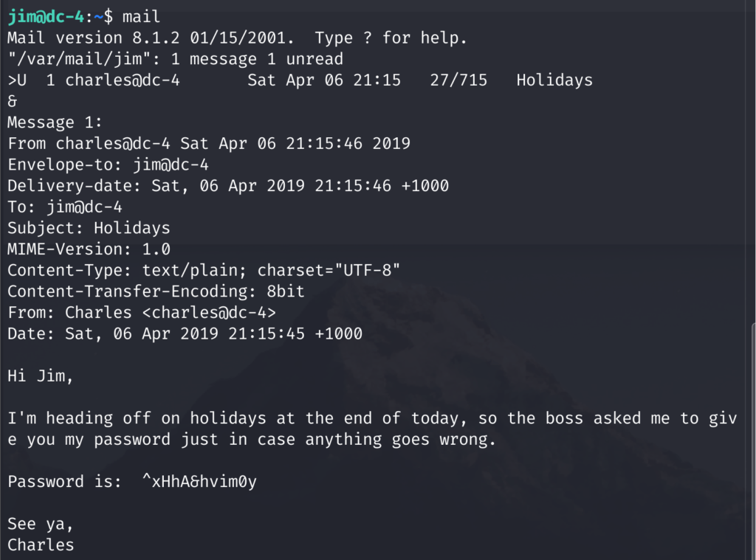The height and width of the screenshot is (560, 756).
Task: Click the Content-Type text/plain line
Action: pos(204,270)
